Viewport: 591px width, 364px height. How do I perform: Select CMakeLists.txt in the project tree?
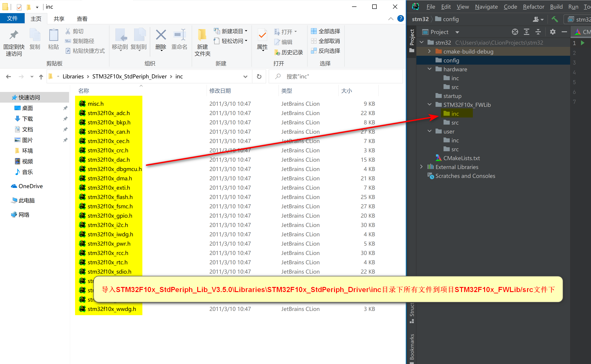pos(461,158)
